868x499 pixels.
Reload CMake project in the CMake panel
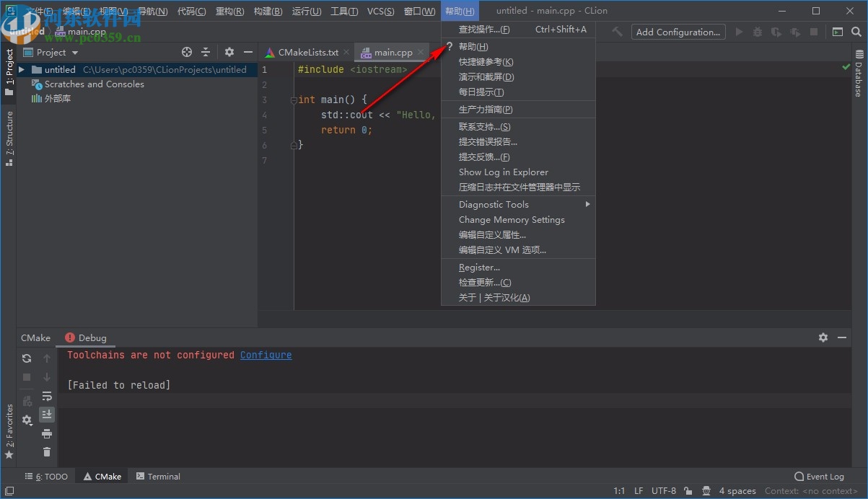(26, 358)
